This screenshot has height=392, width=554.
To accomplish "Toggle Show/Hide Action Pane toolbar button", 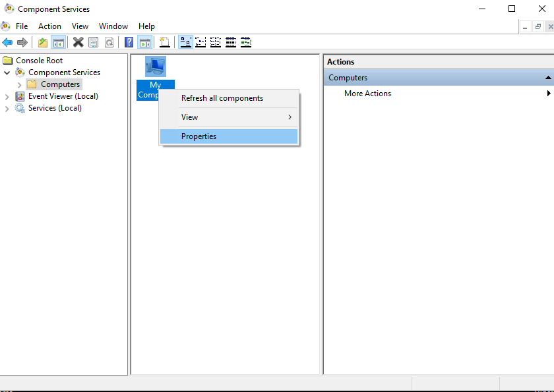I will [144, 42].
